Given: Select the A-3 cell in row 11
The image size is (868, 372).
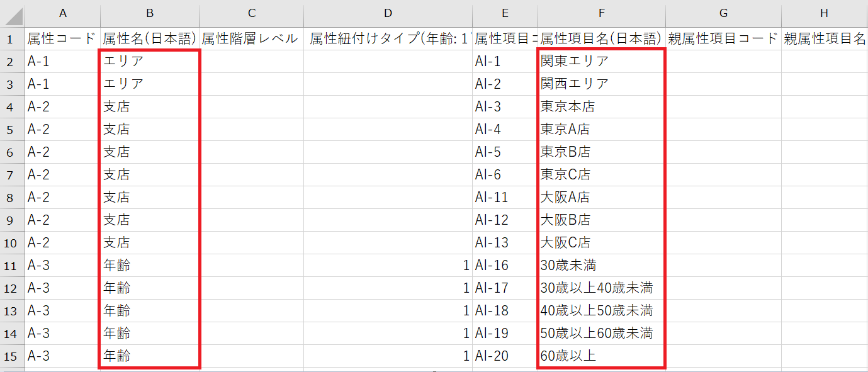Looking at the screenshot, I should [x=62, y=264].
